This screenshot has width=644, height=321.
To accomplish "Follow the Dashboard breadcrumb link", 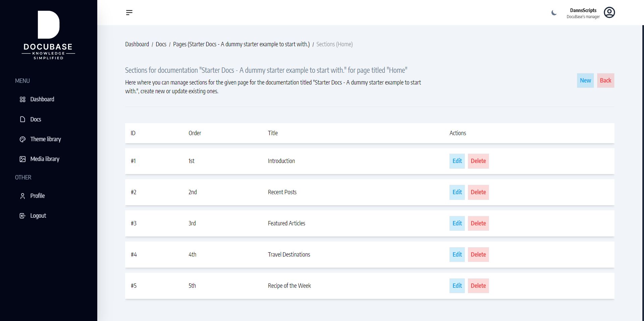I will click(x=137, y=44).
